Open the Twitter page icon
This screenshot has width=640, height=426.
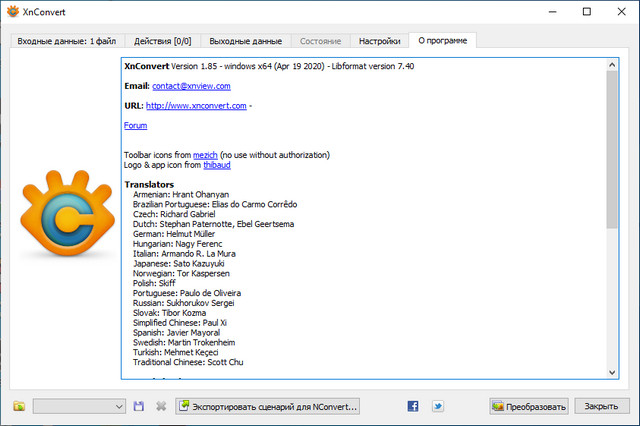[x=438, y=406]
